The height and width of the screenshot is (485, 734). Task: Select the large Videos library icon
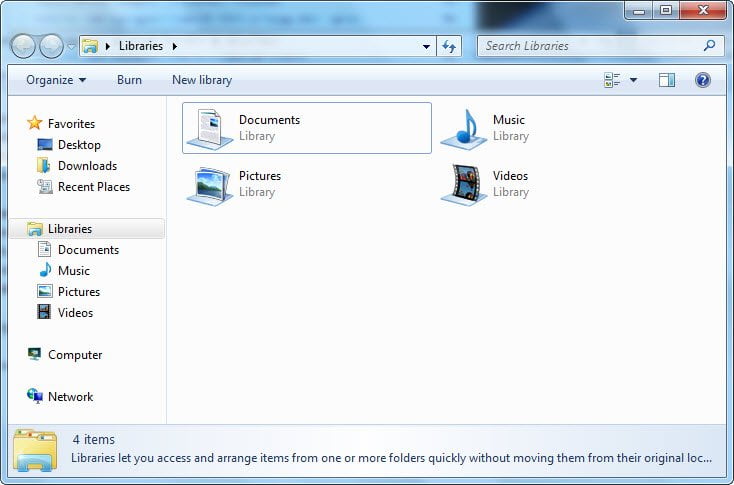tap(463, 185)
